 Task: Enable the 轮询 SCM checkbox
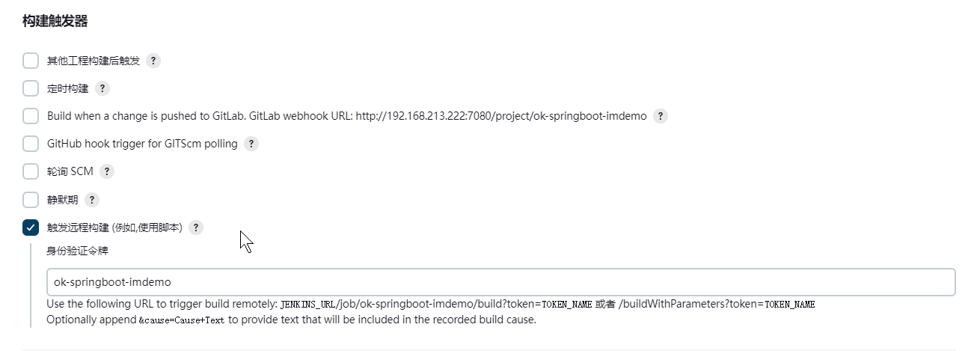point(31,171)
